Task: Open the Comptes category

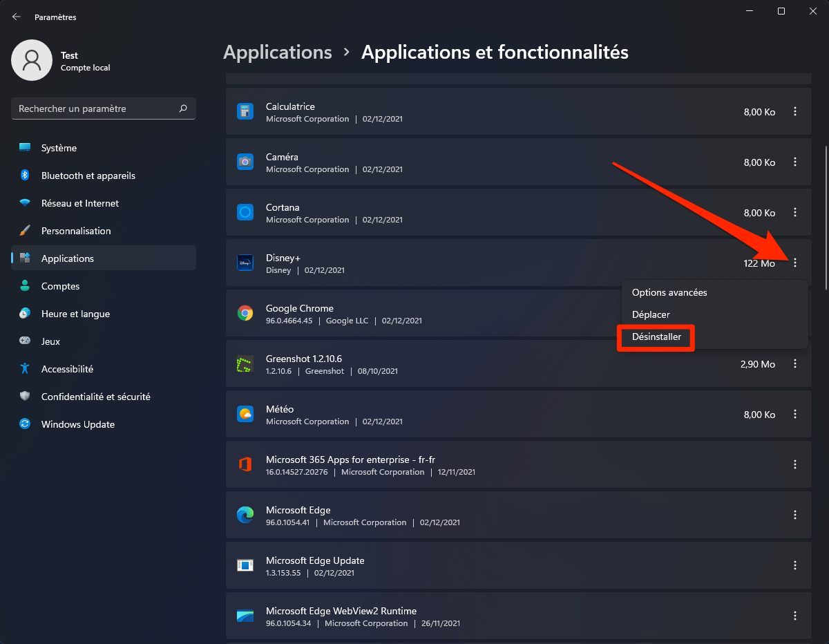Action: [104, 286]
